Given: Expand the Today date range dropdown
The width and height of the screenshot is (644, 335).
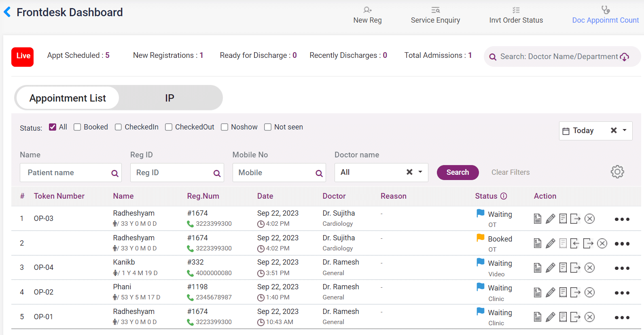Looking at the screenshot, I should 625,130.
